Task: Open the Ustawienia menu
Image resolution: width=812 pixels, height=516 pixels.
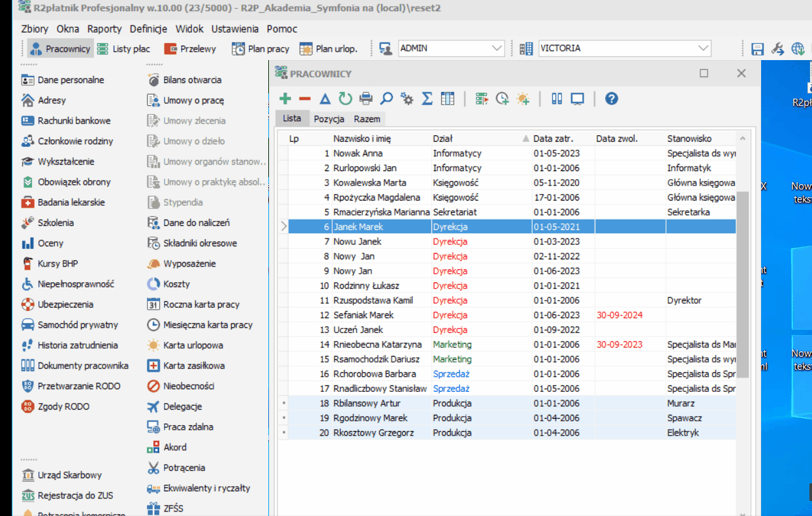Action: point(236,29)
